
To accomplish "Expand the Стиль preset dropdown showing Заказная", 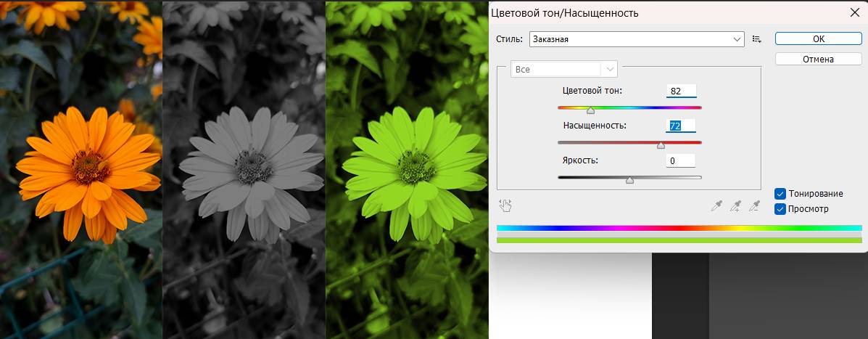I will point(637,39).
